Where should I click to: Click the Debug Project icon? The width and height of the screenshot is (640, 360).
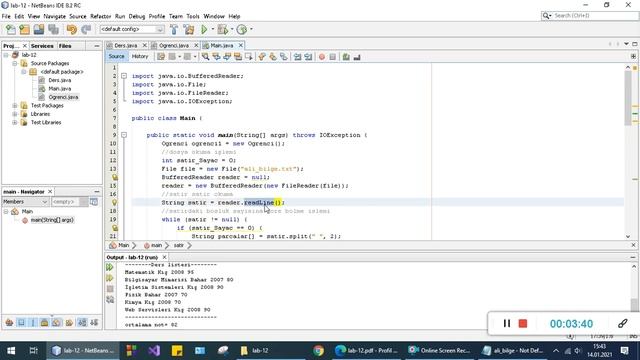coord(222,29)
